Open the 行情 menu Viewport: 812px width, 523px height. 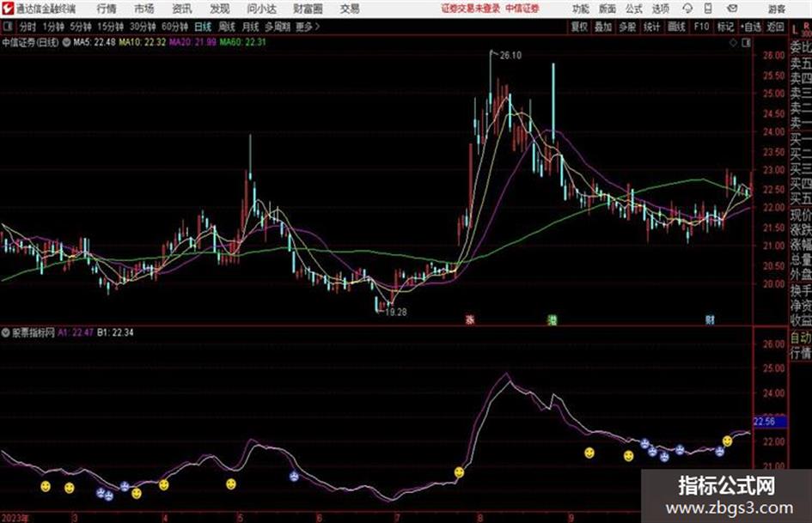pos(107,9)
